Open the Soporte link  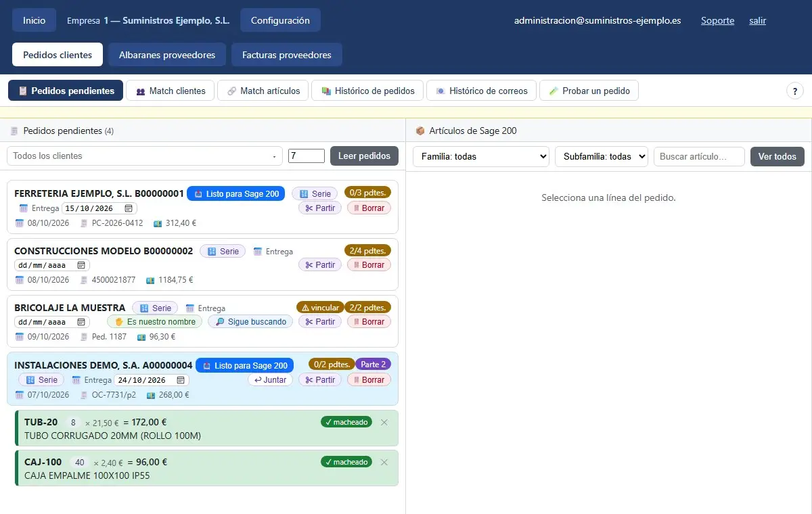point(717,20)
